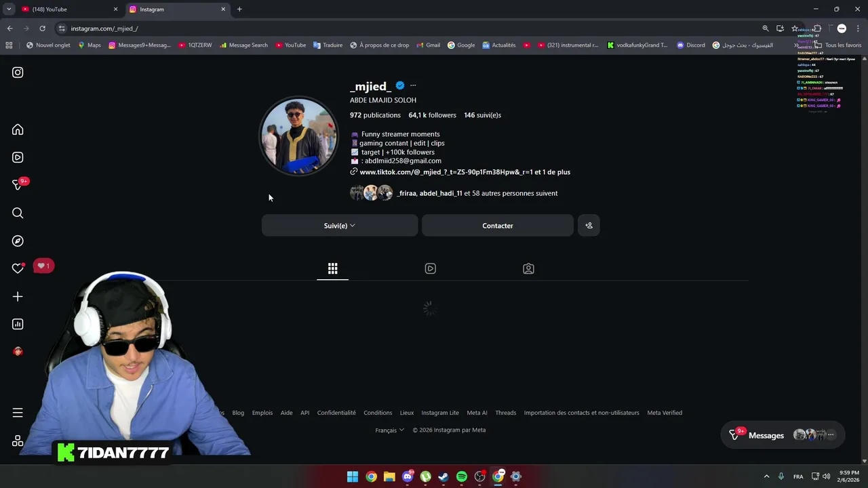Screen dimensions: 868x488
Task: Click the 972 publications count
Action: 375,115
